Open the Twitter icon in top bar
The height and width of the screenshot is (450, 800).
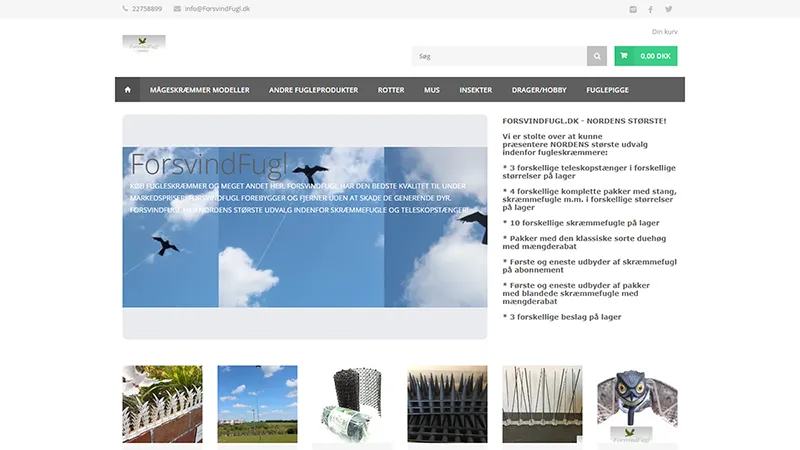point(668,9)
